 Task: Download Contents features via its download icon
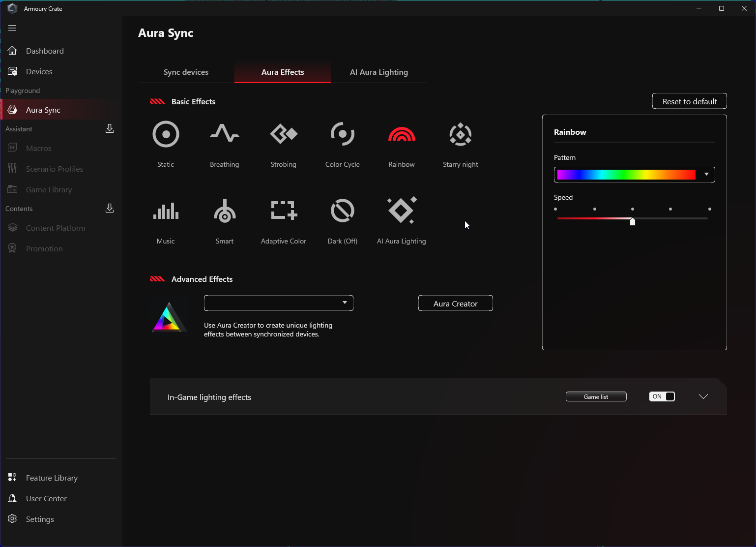(110, 208)
